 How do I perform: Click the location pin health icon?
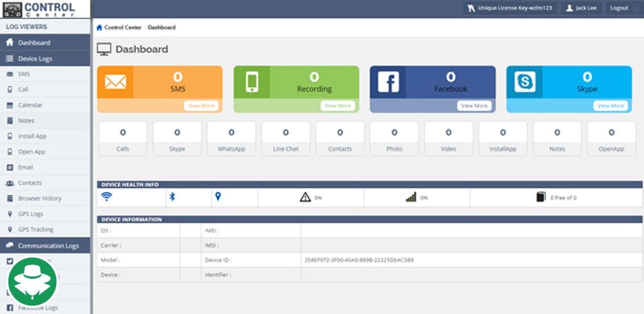tap(218, 196)
